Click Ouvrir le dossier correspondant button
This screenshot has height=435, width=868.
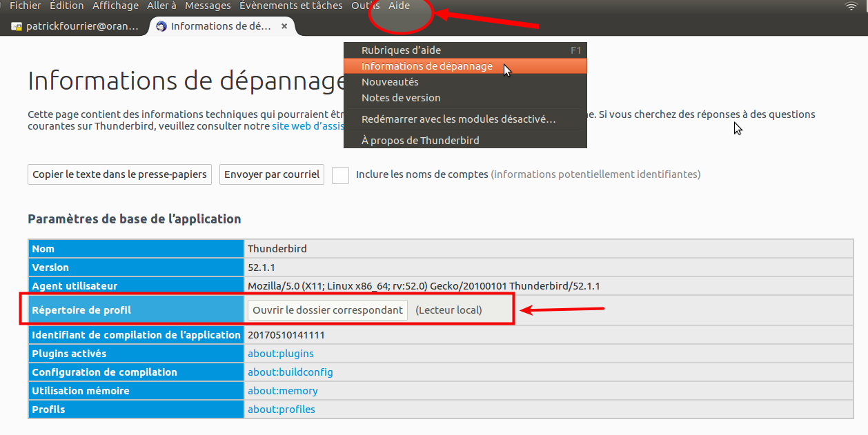point(328,310)
